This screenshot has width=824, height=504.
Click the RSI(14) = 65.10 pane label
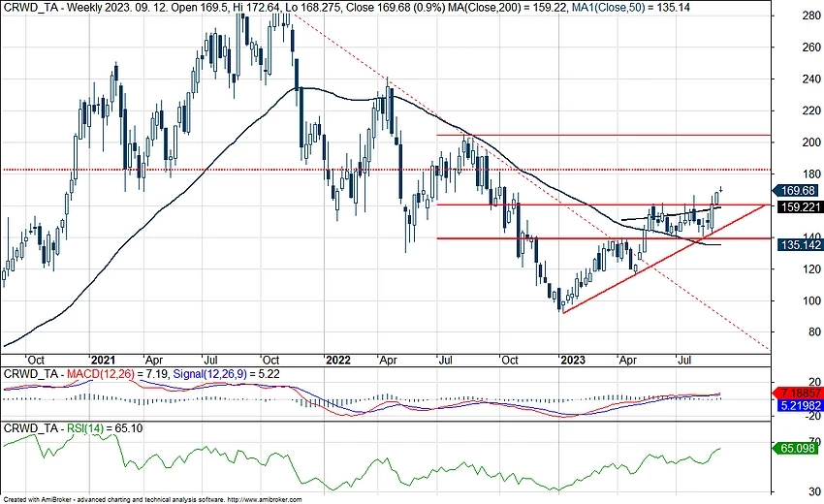104,428
